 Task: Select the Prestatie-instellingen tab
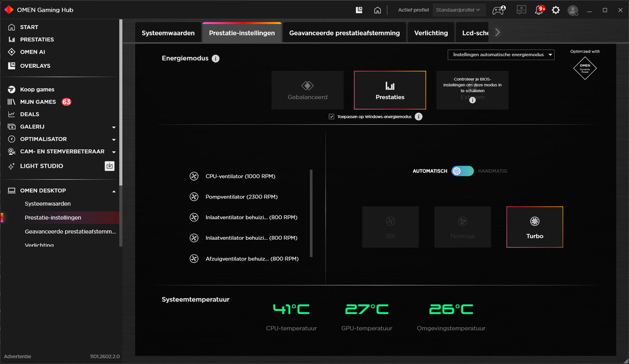pos(242,33)
